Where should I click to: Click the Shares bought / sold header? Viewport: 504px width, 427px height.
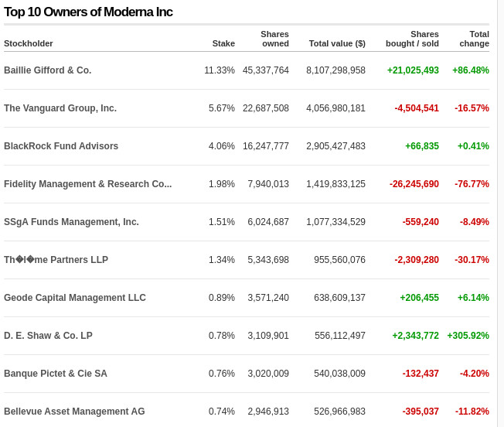coord(412,39)
